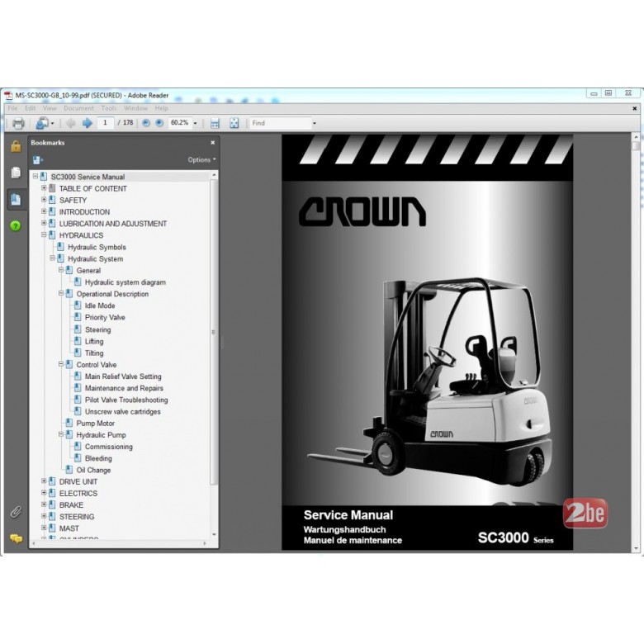644x644 pixels.
Task: Expand the INTRODUCTION bookmark
Action: [x=44, y=211]
